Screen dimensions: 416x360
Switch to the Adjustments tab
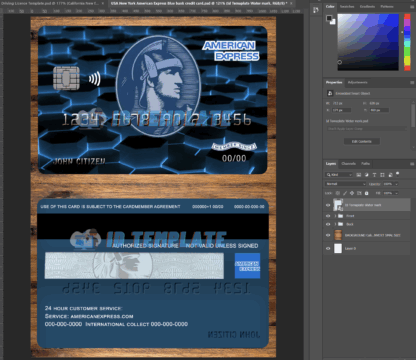[x=358, y=82]
